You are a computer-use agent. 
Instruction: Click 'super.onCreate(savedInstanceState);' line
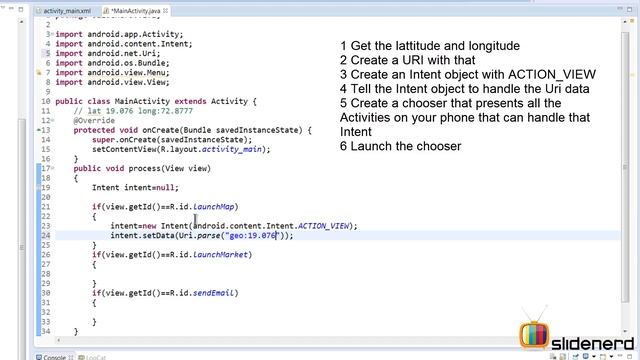[x=172, y=140]
